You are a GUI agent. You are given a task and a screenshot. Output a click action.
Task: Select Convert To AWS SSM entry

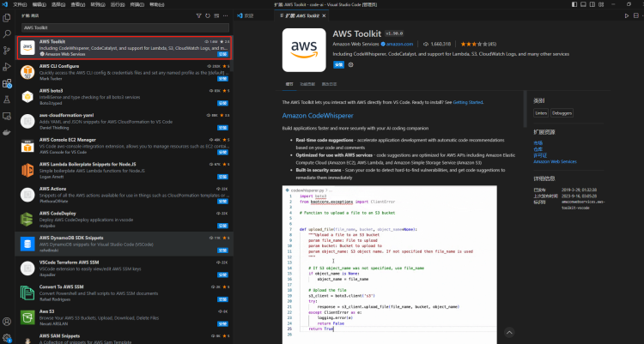click(x=124, y=293)
